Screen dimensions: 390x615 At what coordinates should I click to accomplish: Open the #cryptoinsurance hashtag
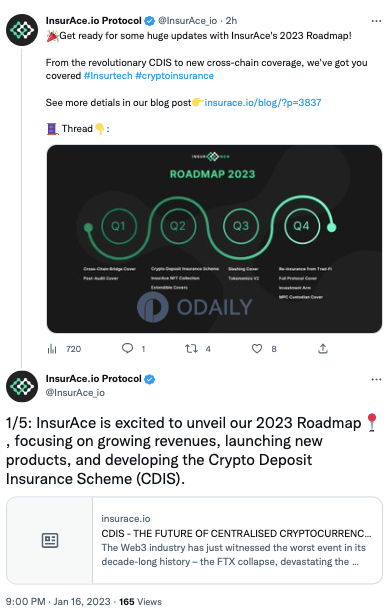click(175, 76)
